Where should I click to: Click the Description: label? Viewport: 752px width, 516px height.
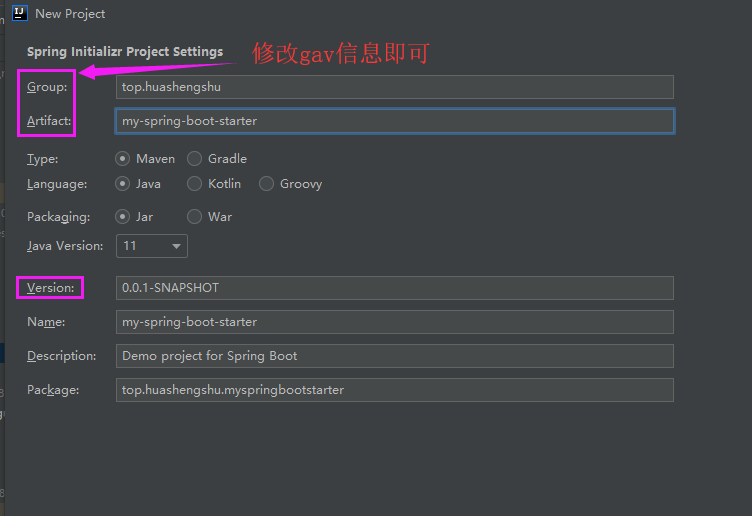point(61,356)
